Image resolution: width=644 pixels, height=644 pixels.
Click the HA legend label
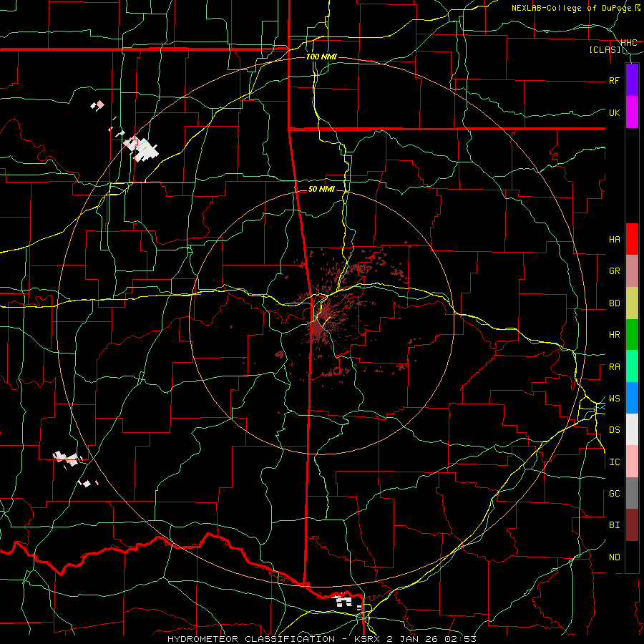[x=614, y=239]
